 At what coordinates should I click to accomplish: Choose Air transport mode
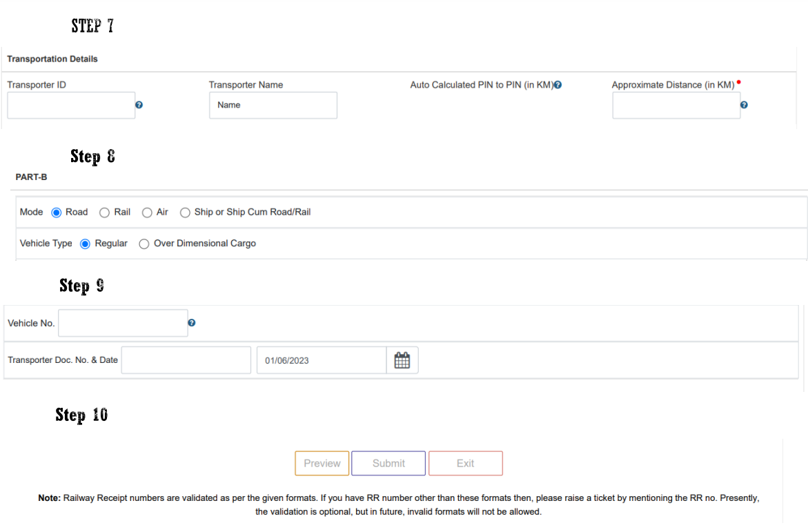click(x=147, y=213)
